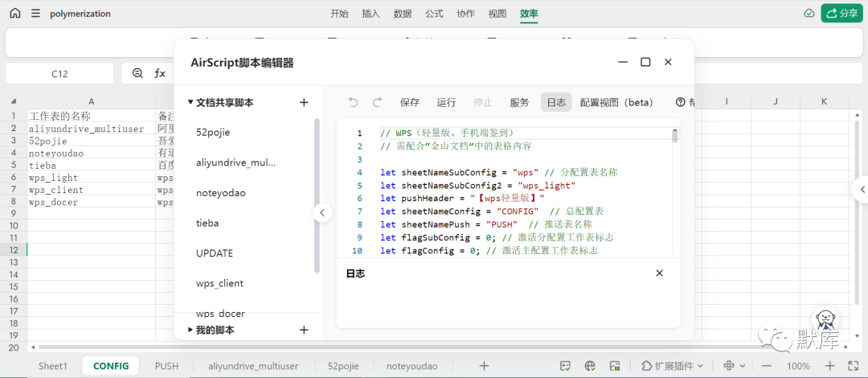Open the focus mode dropdown in status bar

coord(735,366)
